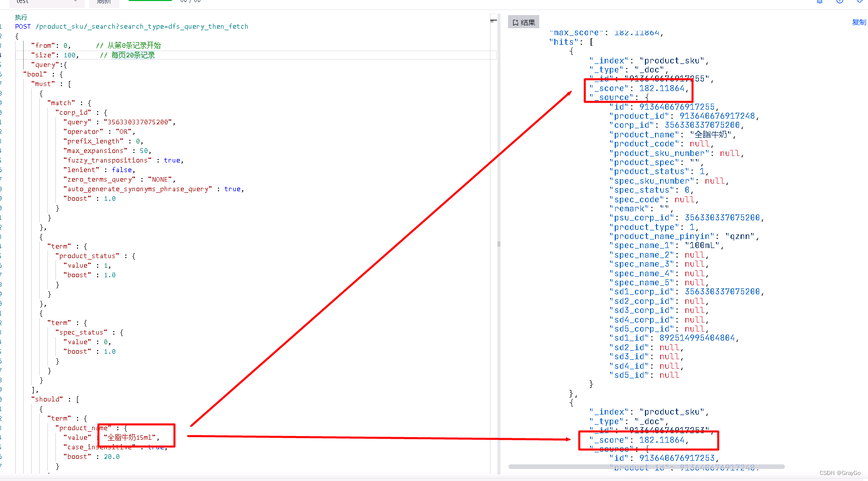Click the "spec_name_1": "100mL" line
Image resolution: width=868 pixels, height=481 pixels.
click(x=667, y=245)
